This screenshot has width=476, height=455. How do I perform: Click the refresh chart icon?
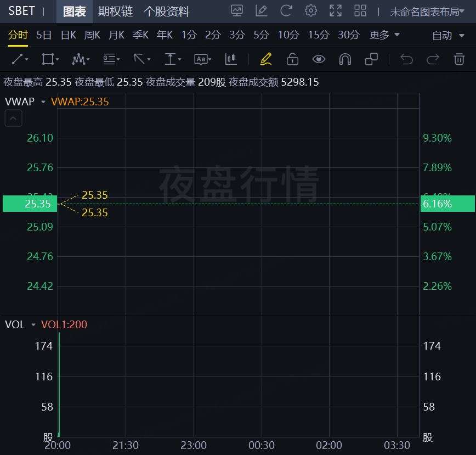coord(286,10)
